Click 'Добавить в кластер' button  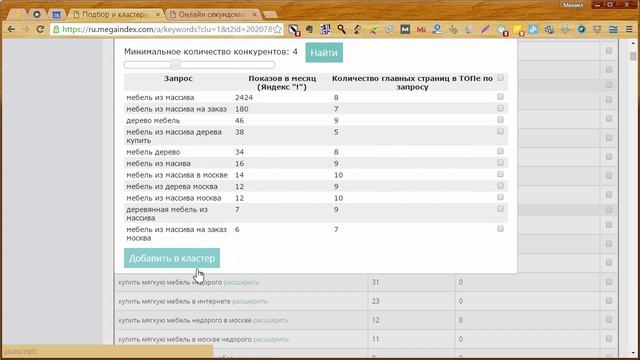point(172,258)
